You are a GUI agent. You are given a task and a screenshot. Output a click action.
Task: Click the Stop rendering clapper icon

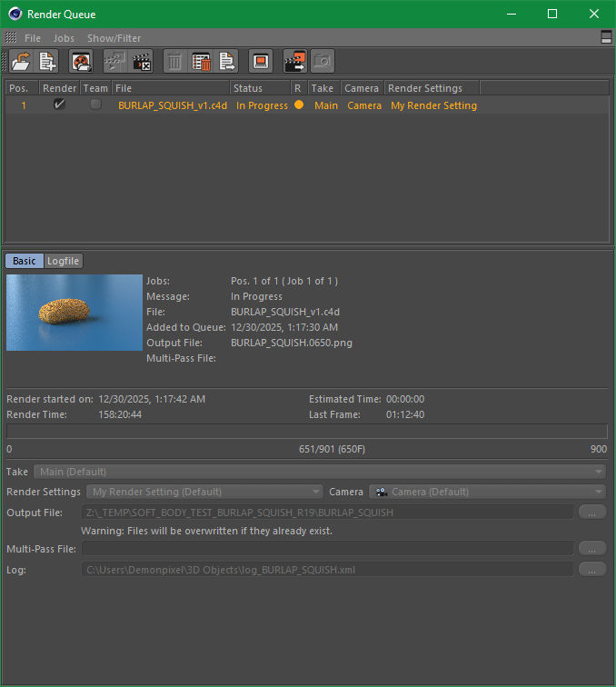pyautogui.click(x=142, y=62)
